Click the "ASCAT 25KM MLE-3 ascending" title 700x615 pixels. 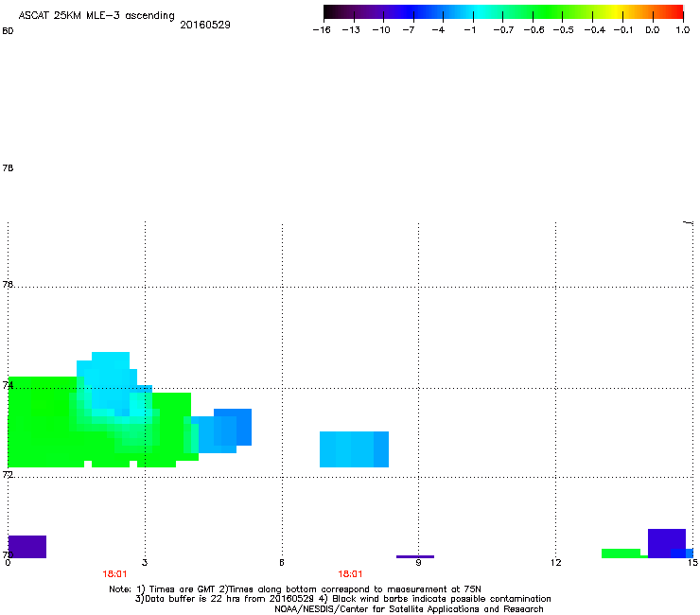click(x=96, y=16)
